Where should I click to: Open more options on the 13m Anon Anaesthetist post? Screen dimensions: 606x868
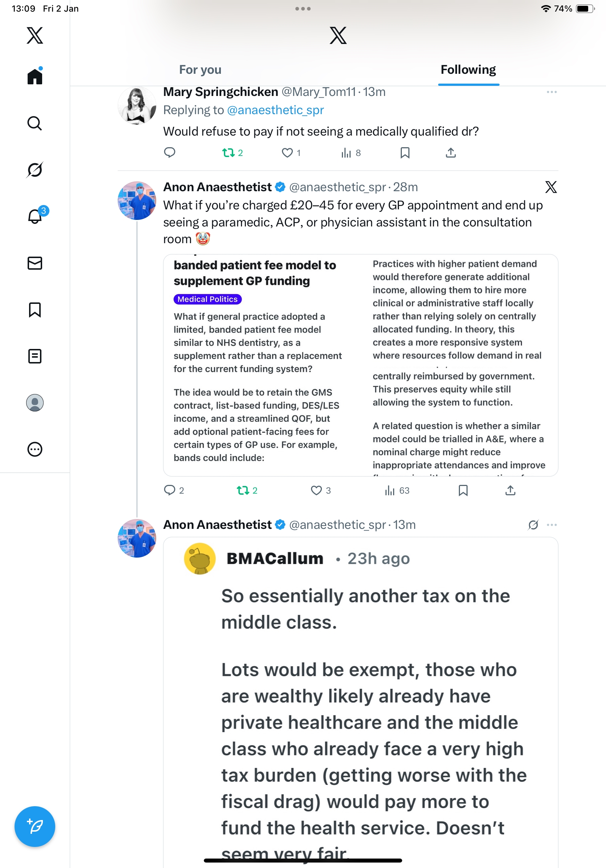(551, 525)
